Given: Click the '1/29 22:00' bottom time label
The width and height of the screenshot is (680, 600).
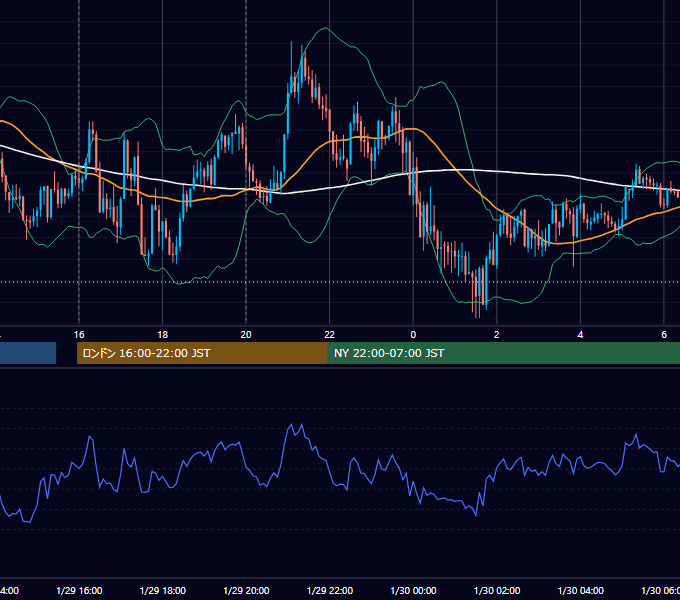Looking at the screenshot, I should click(x=330, y=590).
